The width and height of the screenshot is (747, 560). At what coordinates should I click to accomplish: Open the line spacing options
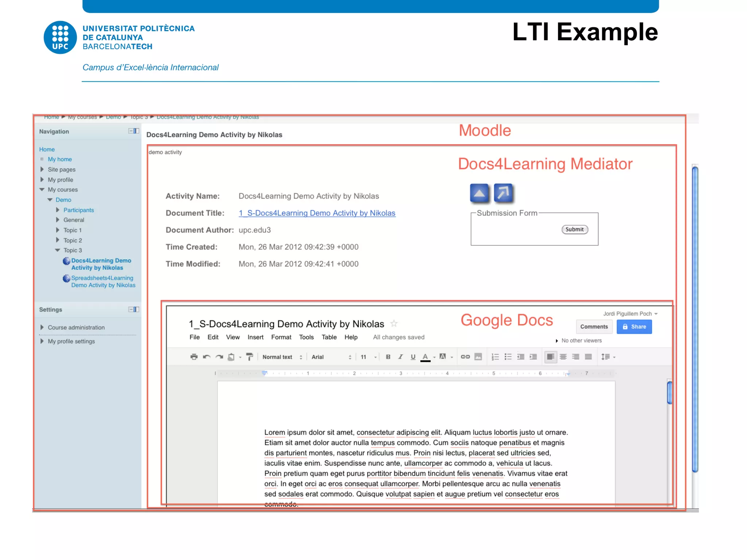click(x=608, y=357)
